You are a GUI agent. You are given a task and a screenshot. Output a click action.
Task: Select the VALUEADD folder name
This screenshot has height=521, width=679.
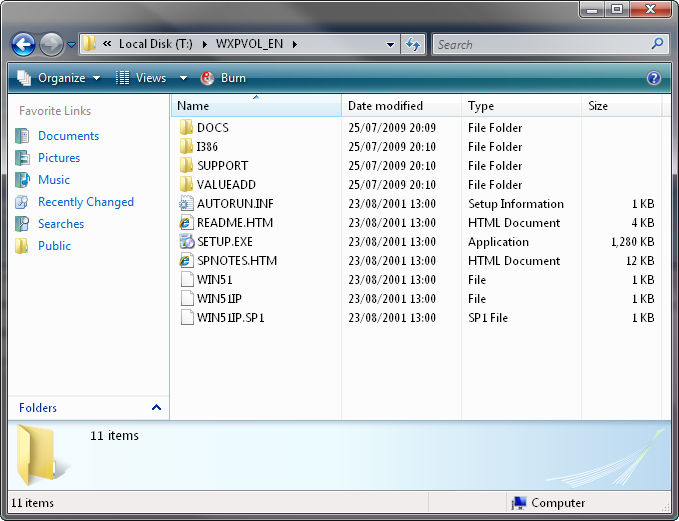pyautogui.click(x=226, y=185)
